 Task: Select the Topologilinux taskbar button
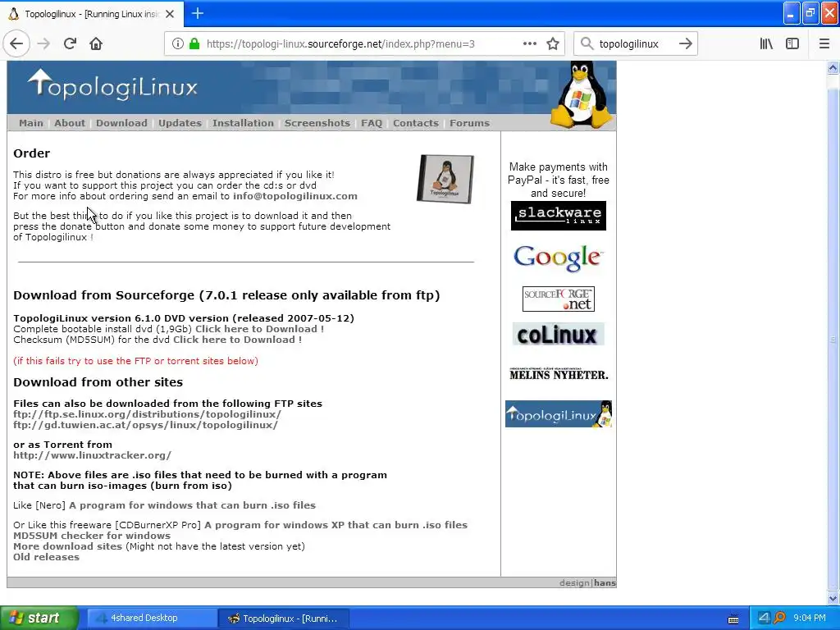[284, 619]
